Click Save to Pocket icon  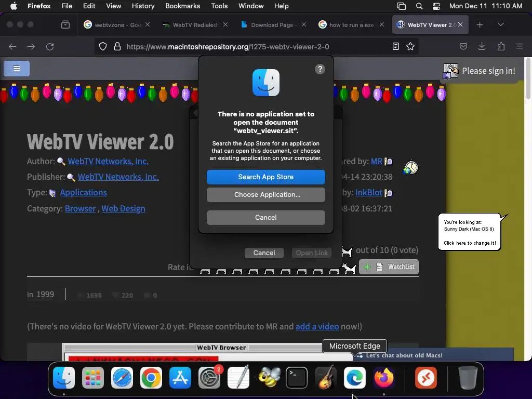point(463,46)
